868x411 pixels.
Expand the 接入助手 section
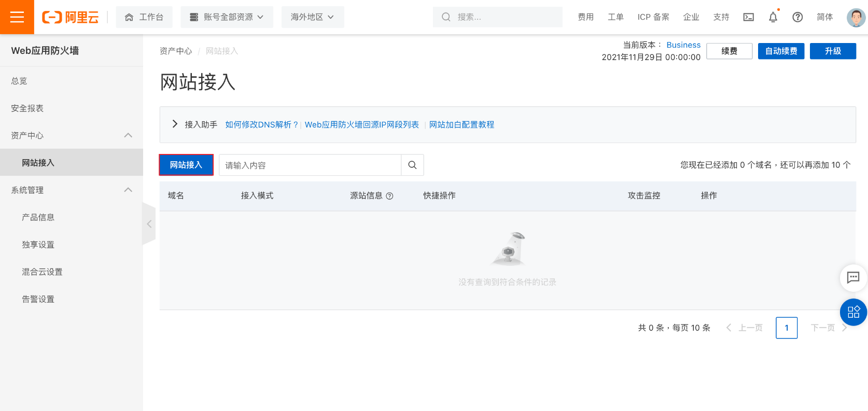(x=175, y=124)
